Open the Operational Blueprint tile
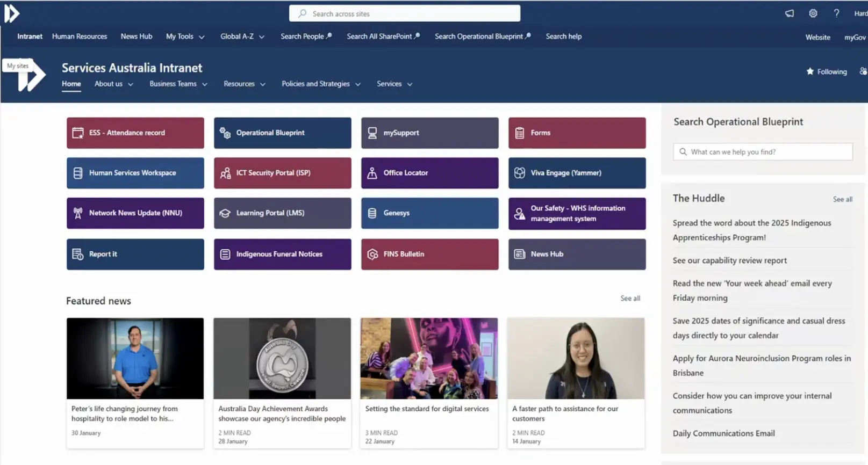This screenshot has width=868, height=465. [x=282, y=133]
